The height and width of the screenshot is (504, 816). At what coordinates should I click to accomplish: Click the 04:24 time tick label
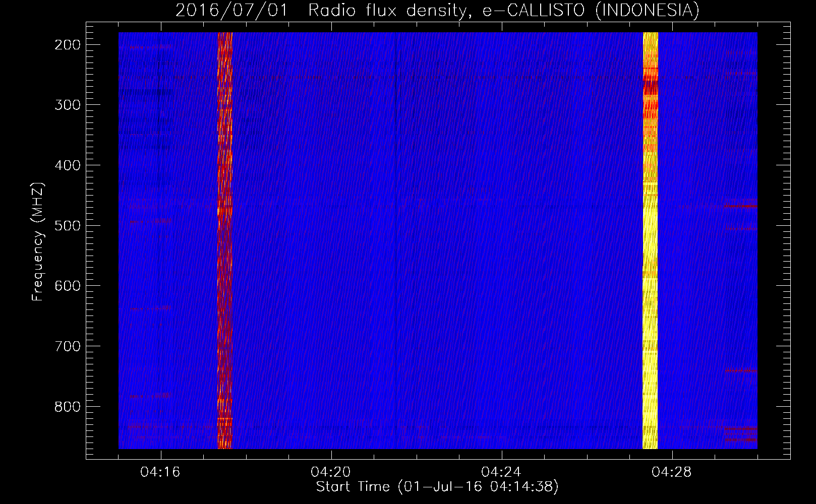[x=501, y=472]
